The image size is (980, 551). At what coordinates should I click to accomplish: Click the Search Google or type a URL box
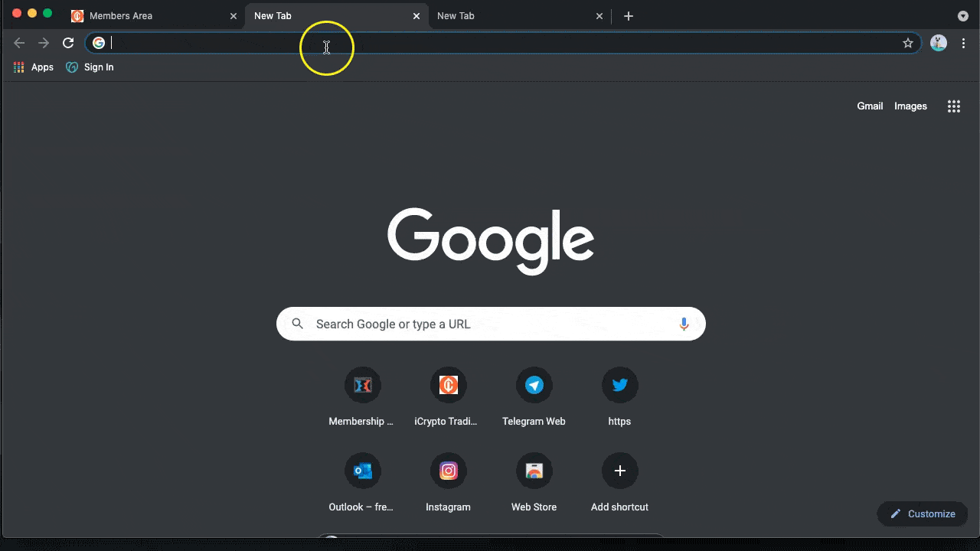click(490, 324)
